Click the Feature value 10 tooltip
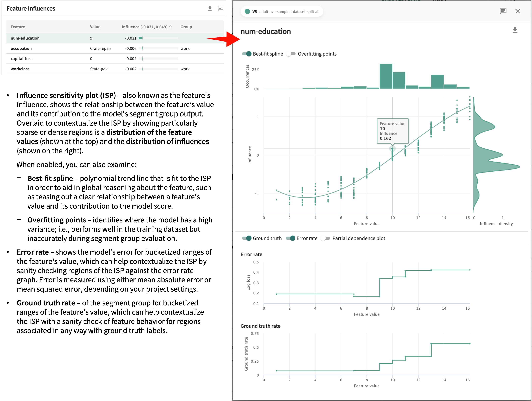The image size is (532, 401). [393, 131]
